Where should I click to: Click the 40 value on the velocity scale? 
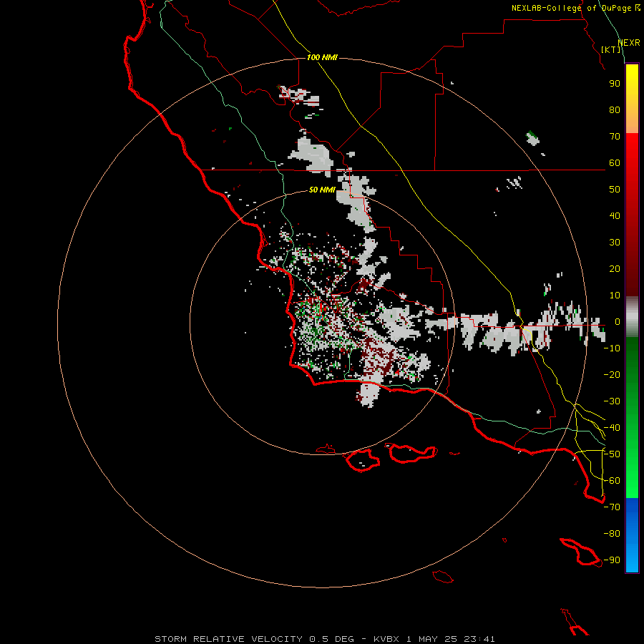615,216
